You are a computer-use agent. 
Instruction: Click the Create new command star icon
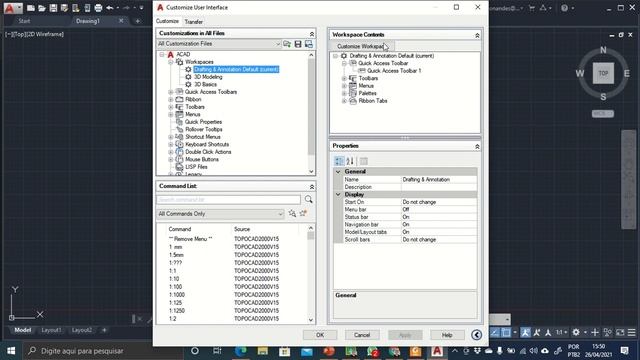(x=303, y=213)
